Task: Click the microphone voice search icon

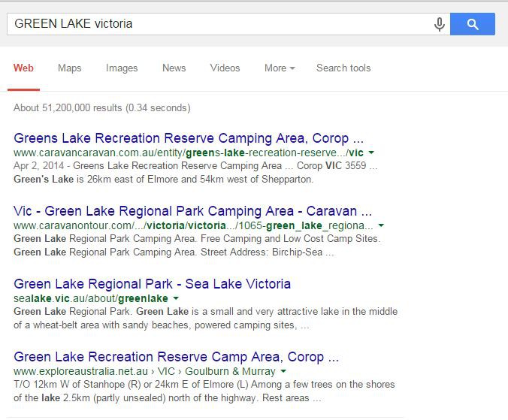Action: pos(440,24)
